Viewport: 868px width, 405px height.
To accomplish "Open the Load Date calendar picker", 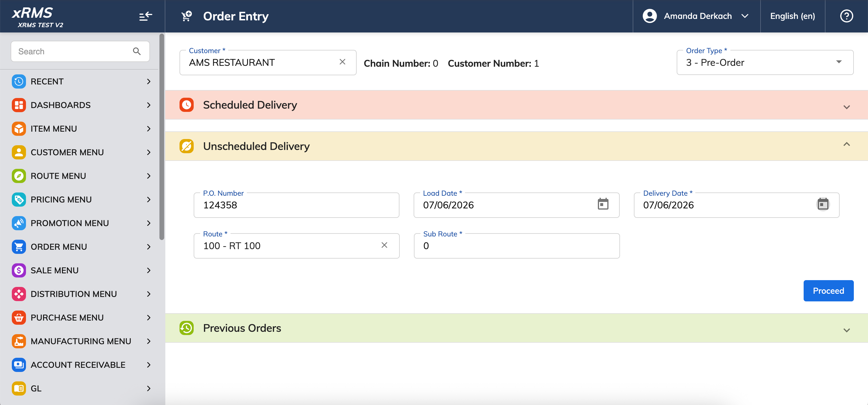I will tap(603, 204).
